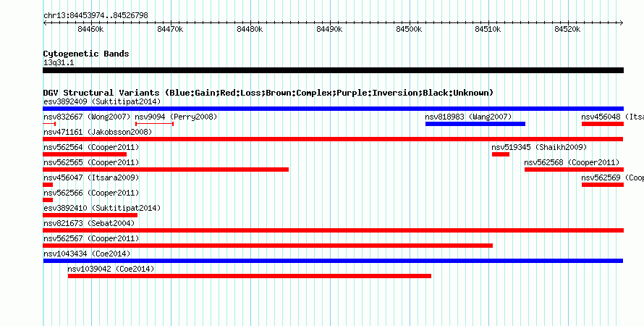This screenshot has width=644, height=326.
Task: Click the 84470k ruler position
Action: pyautogui.click(x=170, y=29)
